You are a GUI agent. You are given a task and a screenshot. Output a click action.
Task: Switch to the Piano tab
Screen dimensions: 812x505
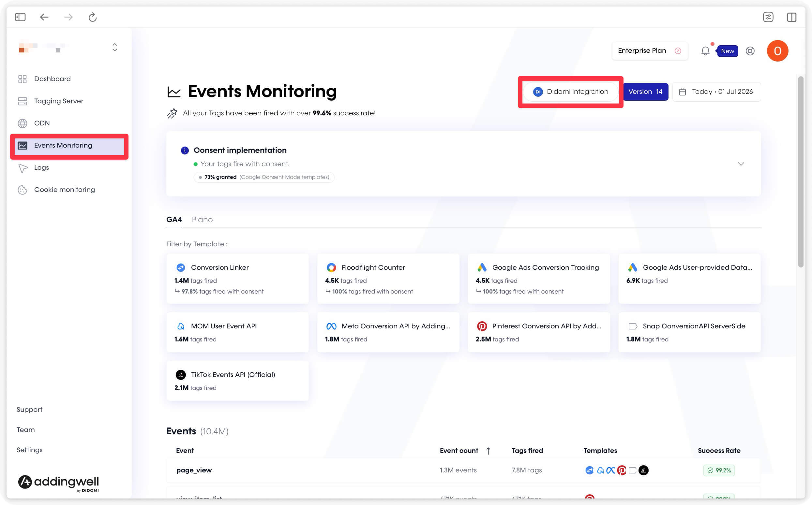202,220
